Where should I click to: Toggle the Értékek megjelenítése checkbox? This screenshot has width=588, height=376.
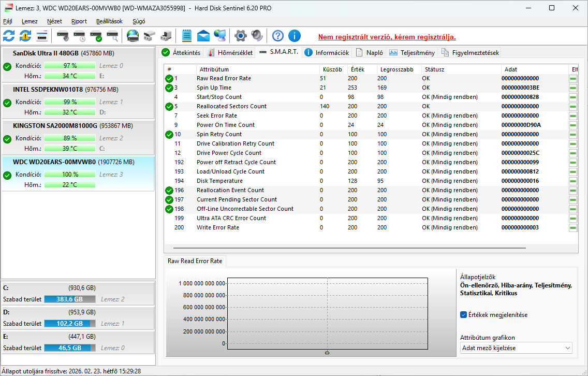click(x=463, y=315)
